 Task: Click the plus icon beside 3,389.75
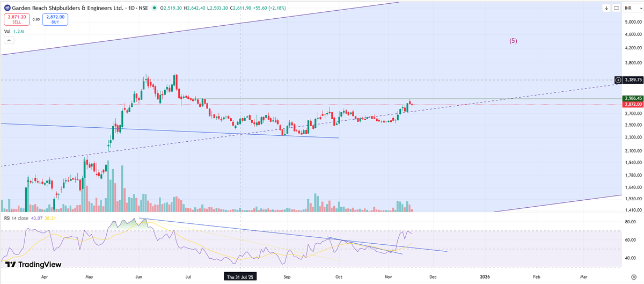(618, 79)
